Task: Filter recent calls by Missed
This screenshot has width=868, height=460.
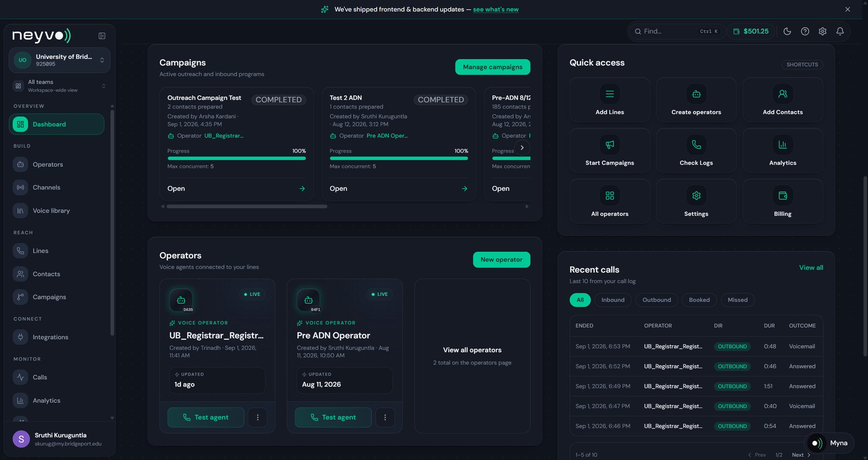Action: coord(737,300)
